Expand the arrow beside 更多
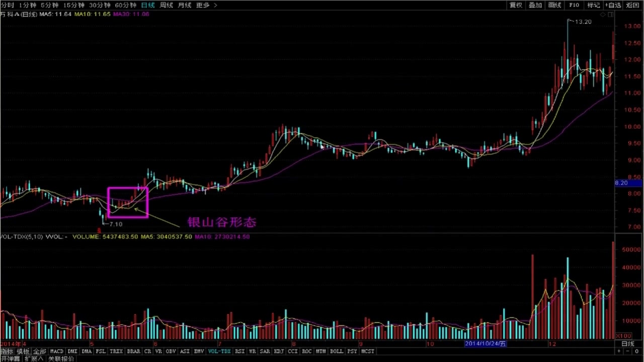This screenshot has height=362, width=644. coord(216,5)
